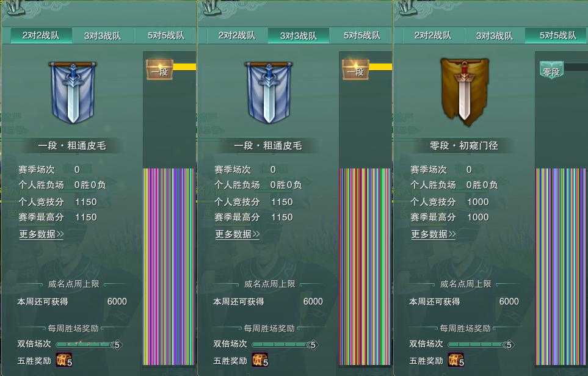
Task: Click the blue sword banner in left panel
Action: click(73, 92)
